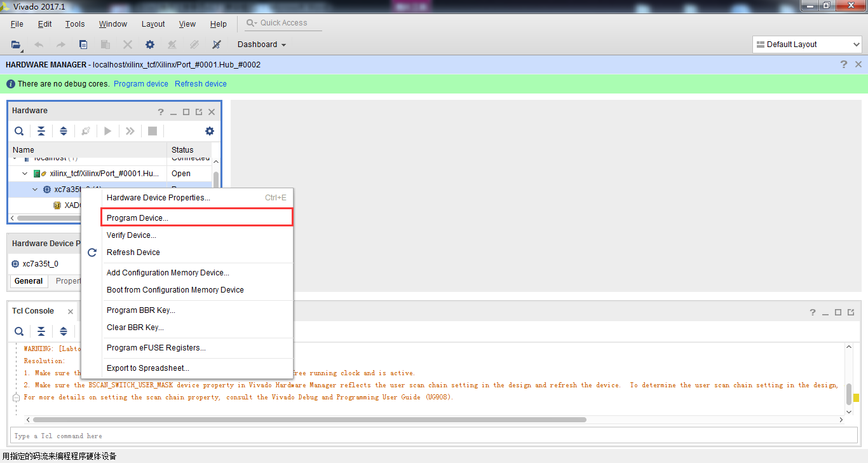Open the Edit menu
The width and height of the screenshot is (868, 463).
[45, 24]
